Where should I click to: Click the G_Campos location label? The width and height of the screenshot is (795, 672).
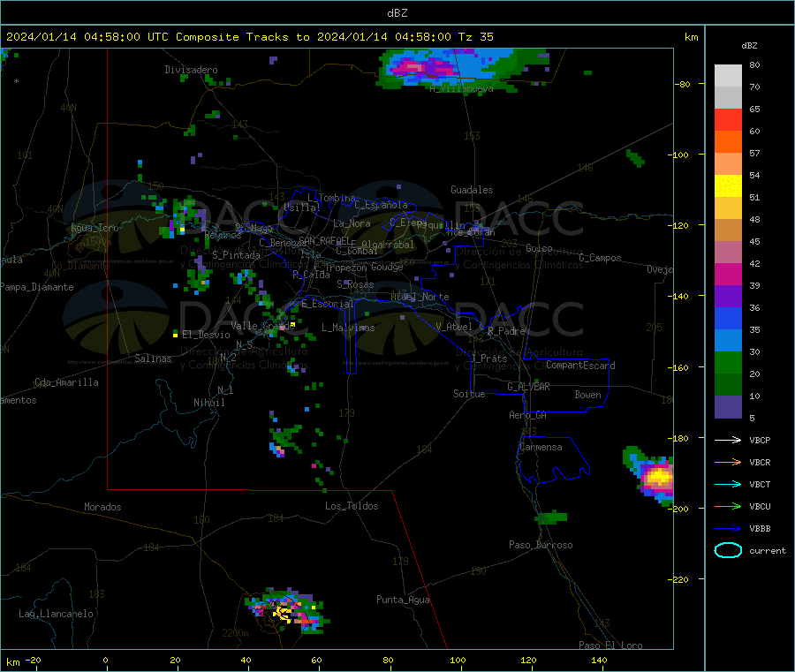point(600,258)
